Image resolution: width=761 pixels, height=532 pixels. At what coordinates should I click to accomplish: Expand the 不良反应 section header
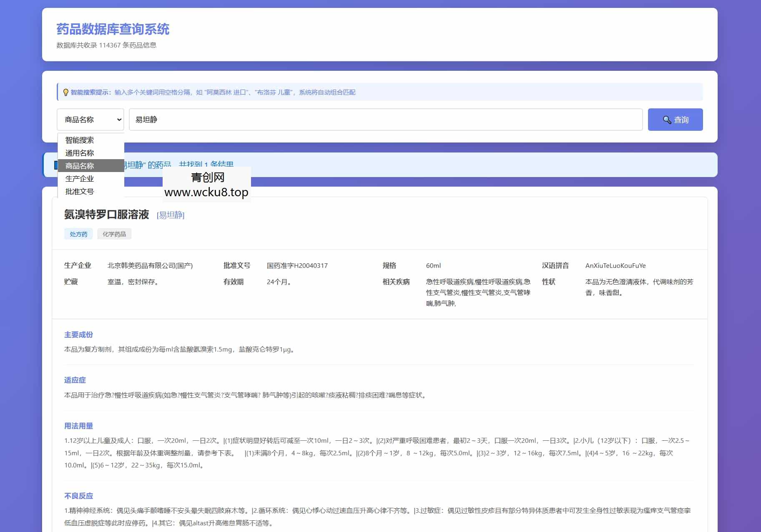(x=78, y=495)
